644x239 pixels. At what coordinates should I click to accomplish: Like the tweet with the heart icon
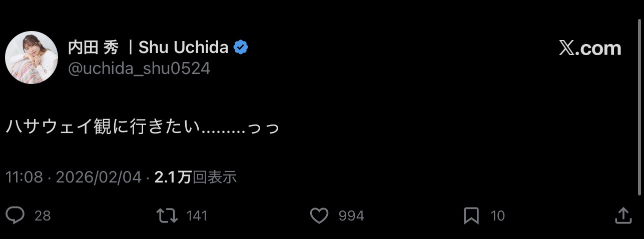point(319,215)
